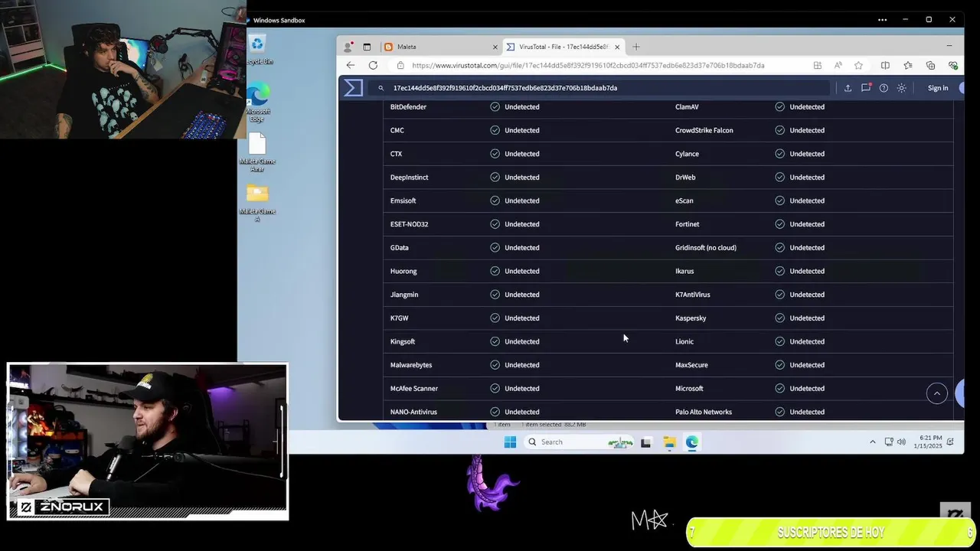
Task: Show hidden tray icons chevron
Action: 872,442
